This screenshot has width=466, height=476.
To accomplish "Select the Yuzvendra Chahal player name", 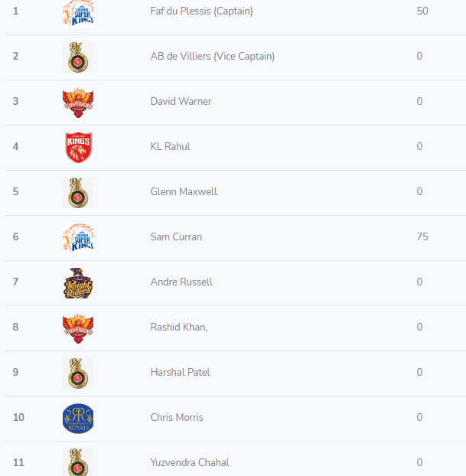I will click(190, 463).
